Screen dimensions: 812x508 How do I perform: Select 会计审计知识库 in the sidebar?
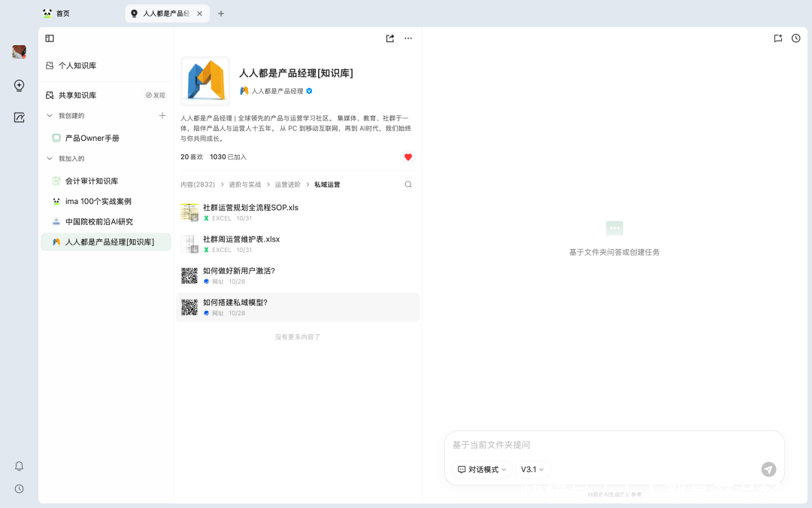click(92, 181)
